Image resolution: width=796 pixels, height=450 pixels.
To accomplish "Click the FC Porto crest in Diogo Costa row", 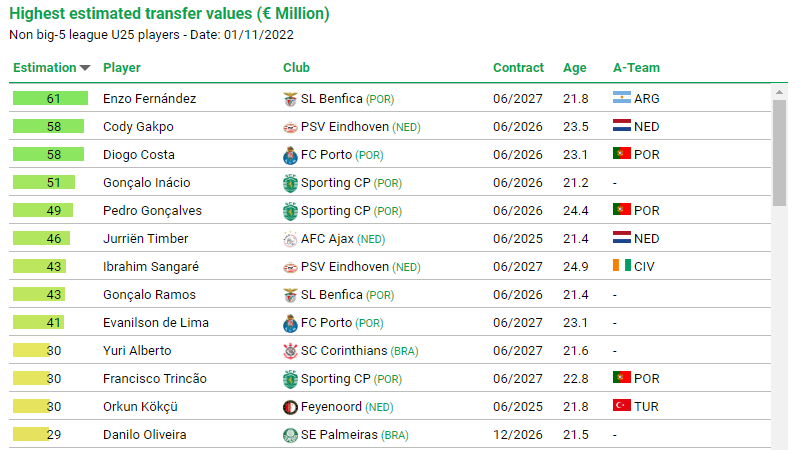I will point(290,155).
